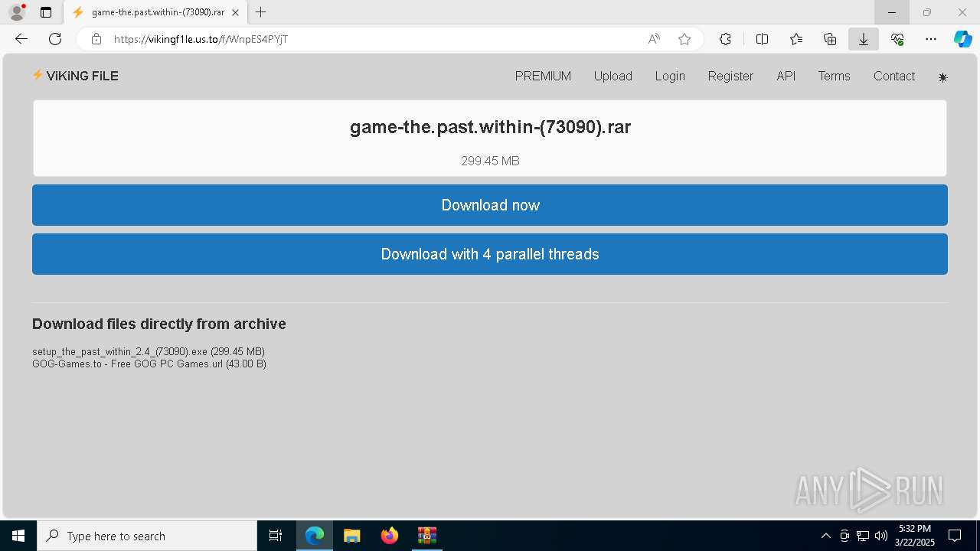This screenshot has width=980, height=551.
Task: Go back to previous page
Action: tap(21, 39)
